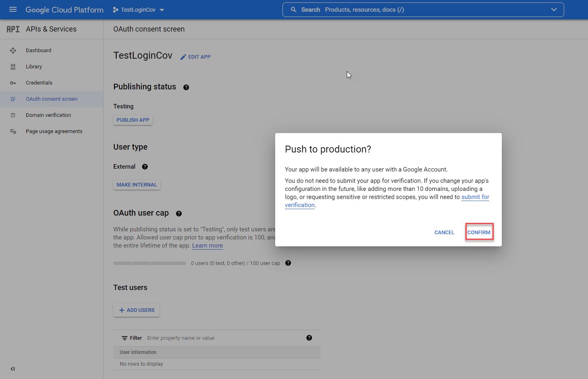Click the pencil icon beside EDIT APP

(183, 57)
